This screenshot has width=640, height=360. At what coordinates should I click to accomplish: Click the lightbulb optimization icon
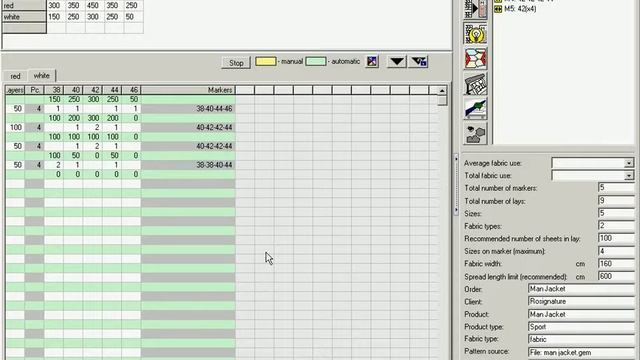[x=476, y=33]
